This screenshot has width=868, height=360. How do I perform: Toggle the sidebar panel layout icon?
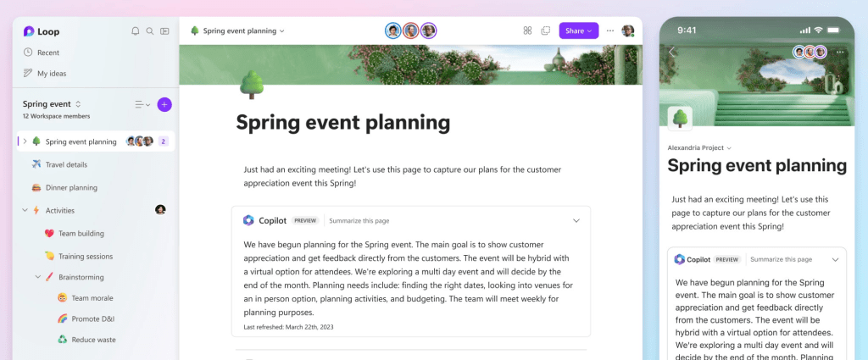point(164,31)
